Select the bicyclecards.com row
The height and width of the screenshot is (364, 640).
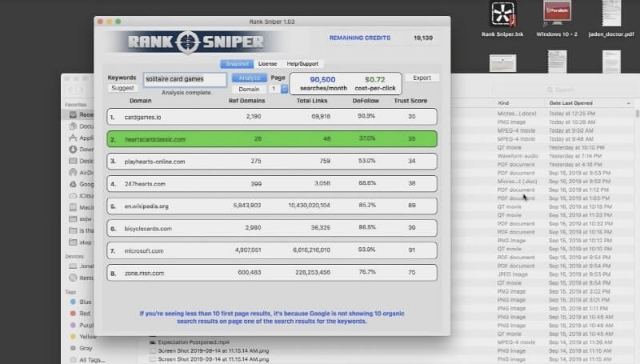tap(272, 228)
